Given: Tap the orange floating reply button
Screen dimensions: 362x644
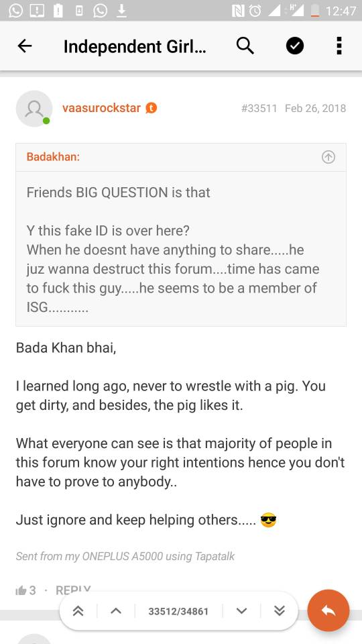Looking at the screenshot, I should point(328,610).
